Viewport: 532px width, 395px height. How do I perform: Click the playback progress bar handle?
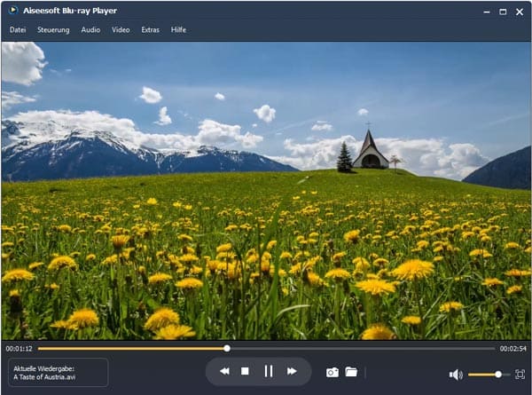pyautogui.click(x=227, y=348)
